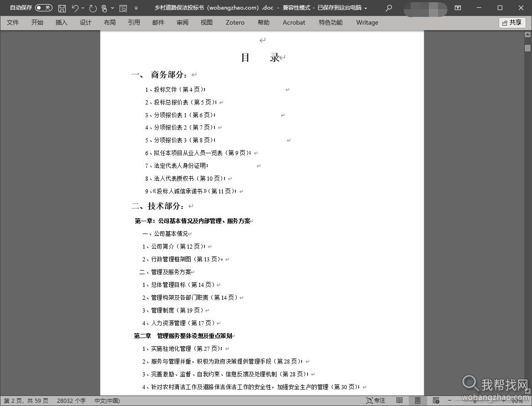532x406 pixels.
Task: Open the 审阅 tab
Action: (x=182, y=22)
